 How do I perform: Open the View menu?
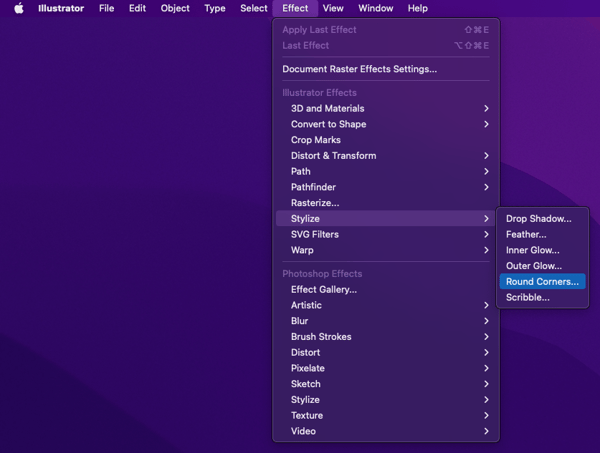(333, 8)
